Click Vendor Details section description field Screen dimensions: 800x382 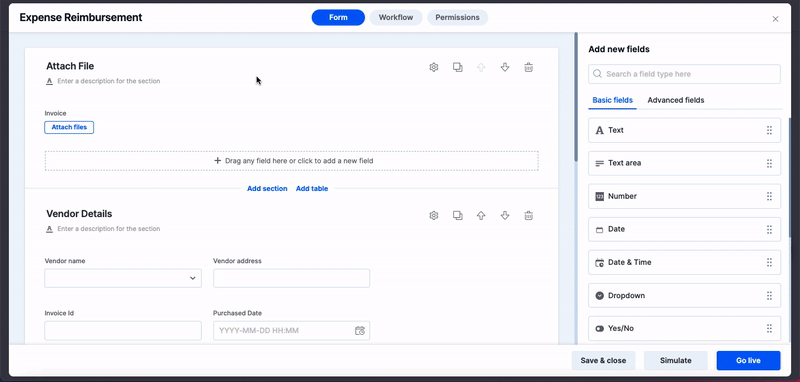click(108, 229)
